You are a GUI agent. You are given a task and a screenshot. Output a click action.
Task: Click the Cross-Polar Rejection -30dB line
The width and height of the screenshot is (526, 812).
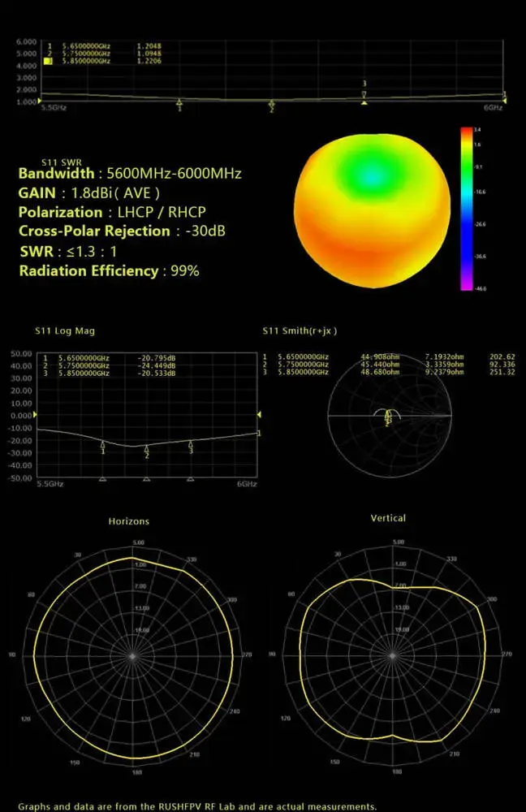click(123, 231)
